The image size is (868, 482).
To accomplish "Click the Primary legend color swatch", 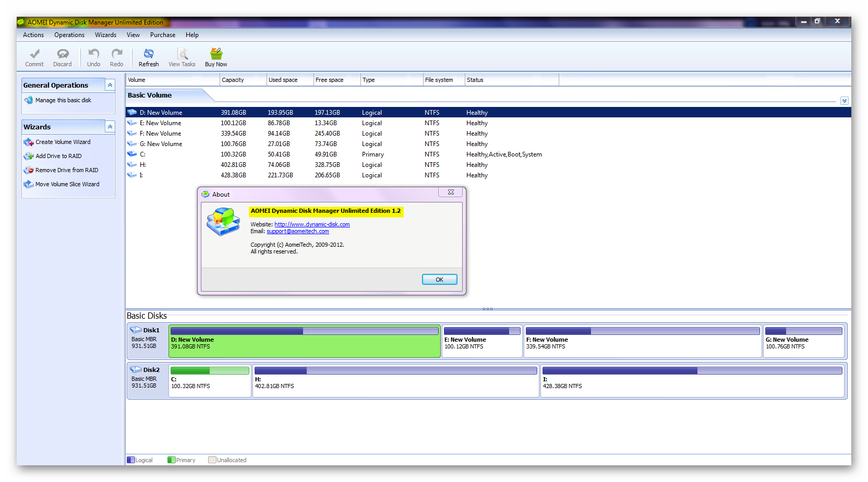I will point(171,460).
